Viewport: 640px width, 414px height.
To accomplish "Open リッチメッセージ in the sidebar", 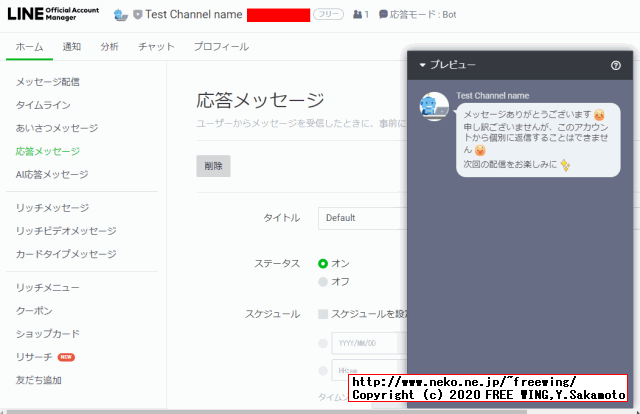I will (52, 208).
